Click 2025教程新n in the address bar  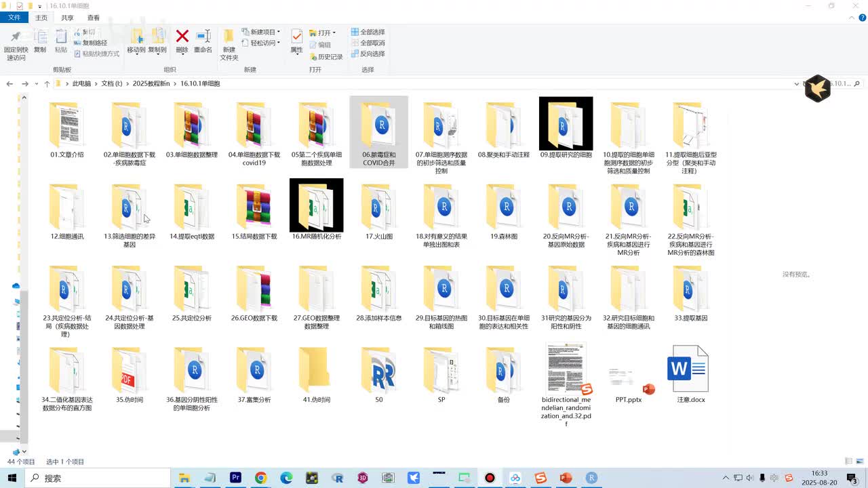[152, 83]
